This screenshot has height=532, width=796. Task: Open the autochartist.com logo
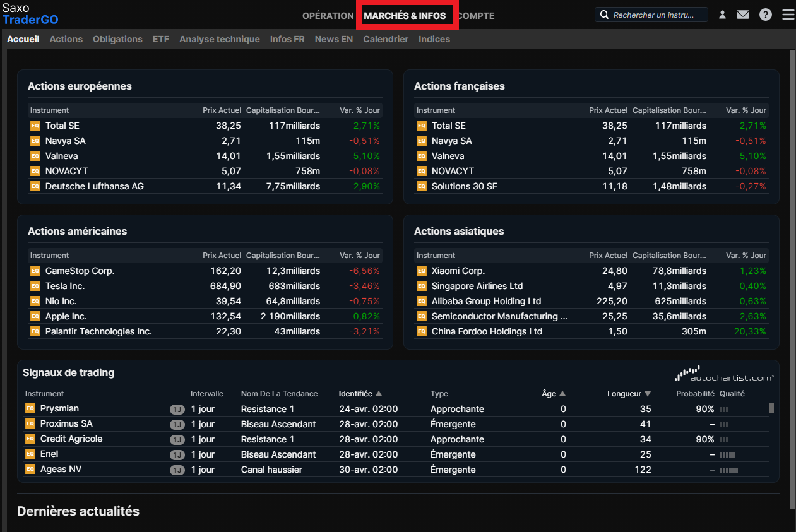click(x=724, y=374)
